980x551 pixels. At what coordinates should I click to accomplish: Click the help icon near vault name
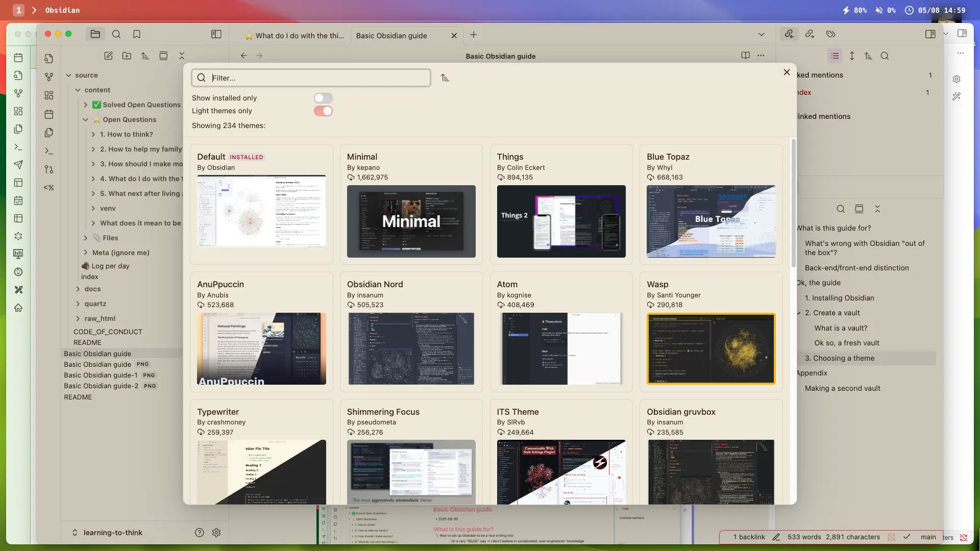pyautogui.click(x=200, y=532)
